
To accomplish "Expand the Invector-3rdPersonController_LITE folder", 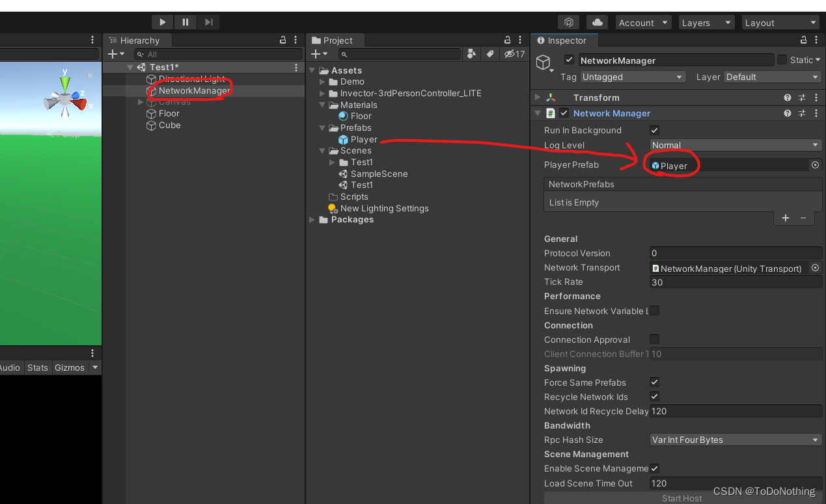I will [323, 94].
